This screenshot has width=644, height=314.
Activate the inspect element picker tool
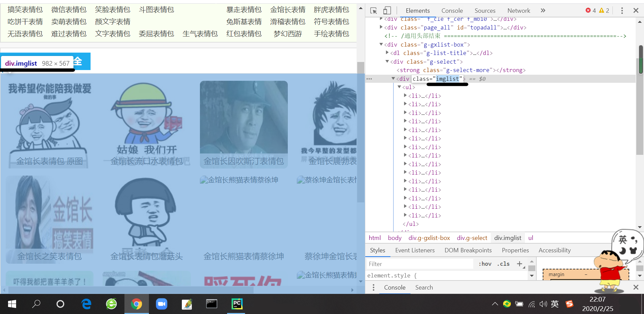373,10
